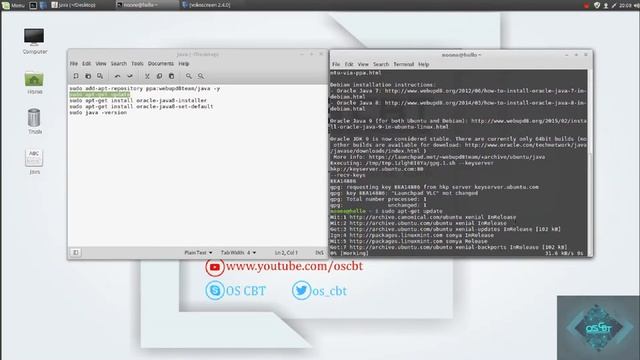Click the New document icon in editor toolbar

(76, 76)
